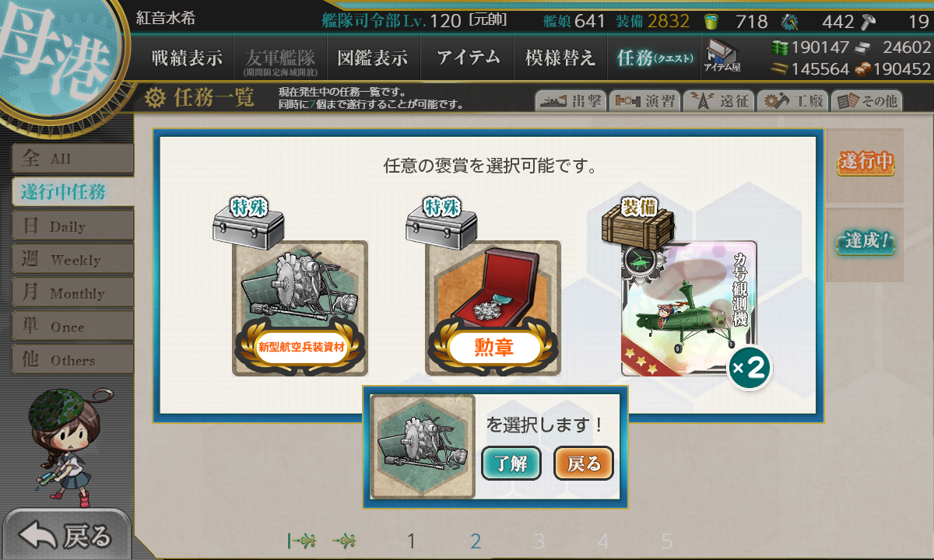Show Weekly quests category
The image size is (934, 560).
(72, 260)
